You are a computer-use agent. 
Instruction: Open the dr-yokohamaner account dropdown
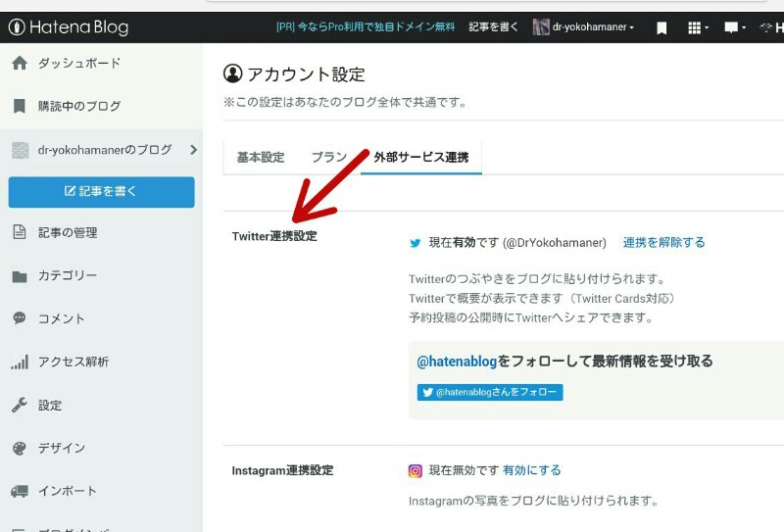[593, 27]
